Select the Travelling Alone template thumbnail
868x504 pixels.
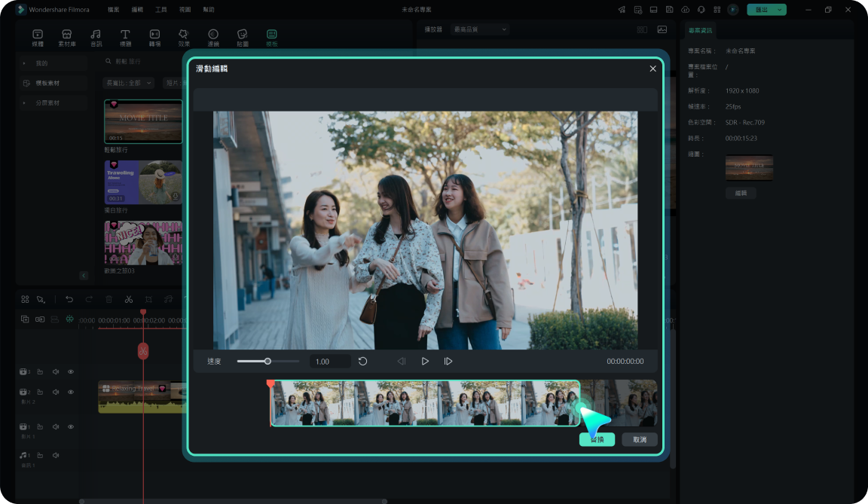[143, 182]
